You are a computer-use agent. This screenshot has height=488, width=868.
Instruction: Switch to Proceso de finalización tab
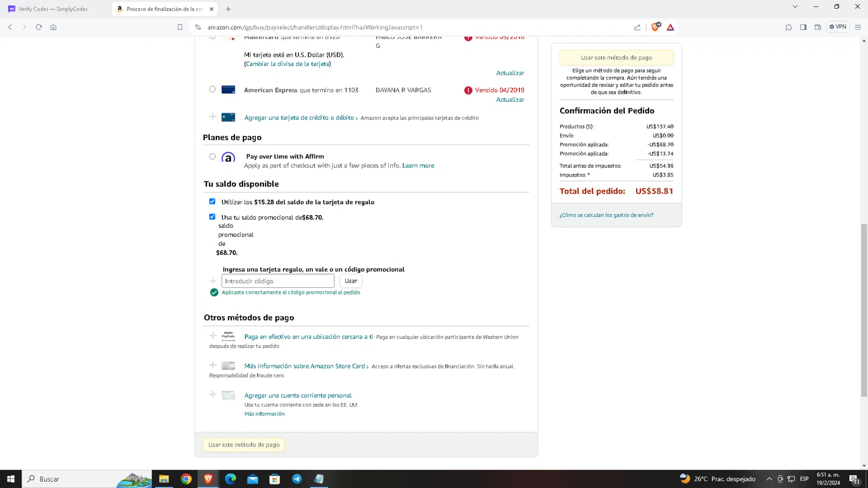coord(165,9)
